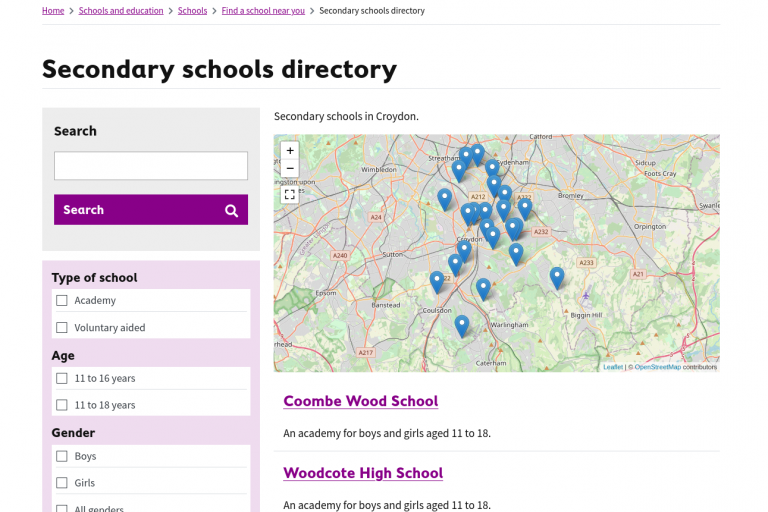Zoom out on the schools map

click(290, 169)
